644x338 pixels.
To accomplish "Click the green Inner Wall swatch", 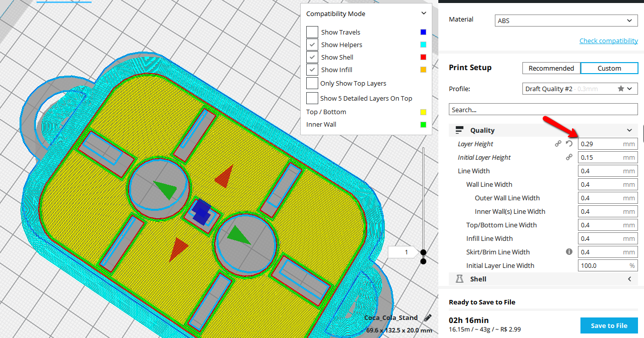I will pos(423,125).
